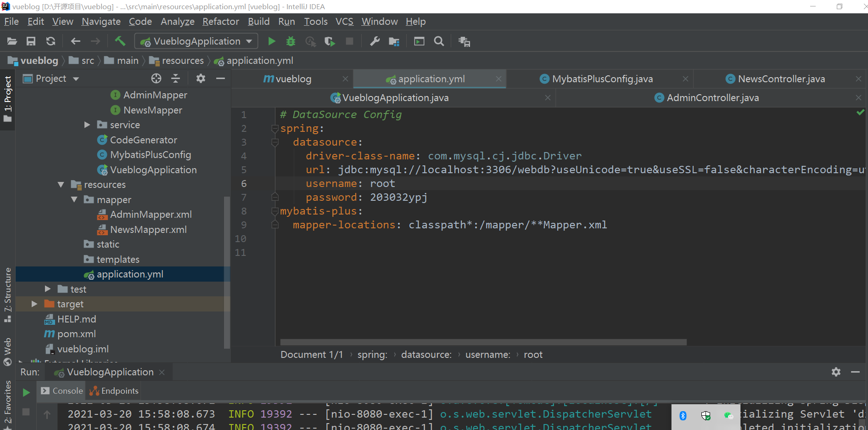Debug the application using the bug icon
Viewport: 868px width, 430px height.
click(x=291, y=41)
